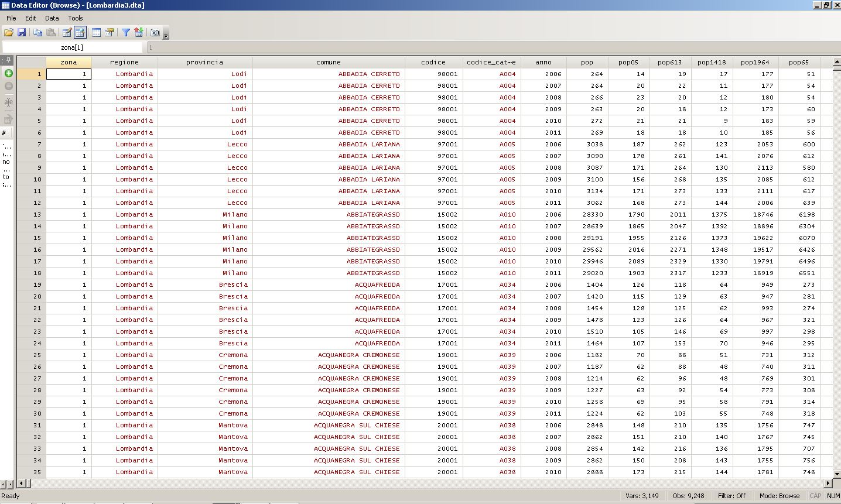
Task: Select the codice column header
Action: (x=433, y=62)
